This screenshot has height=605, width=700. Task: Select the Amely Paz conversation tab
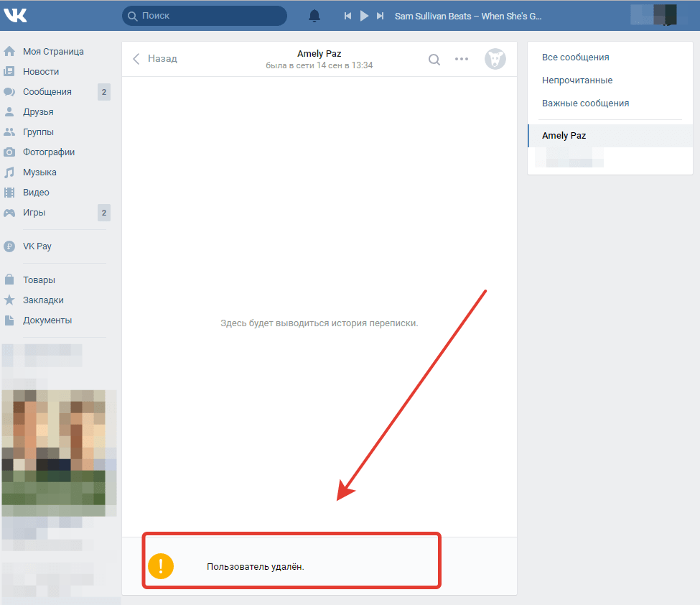[610, 135]
